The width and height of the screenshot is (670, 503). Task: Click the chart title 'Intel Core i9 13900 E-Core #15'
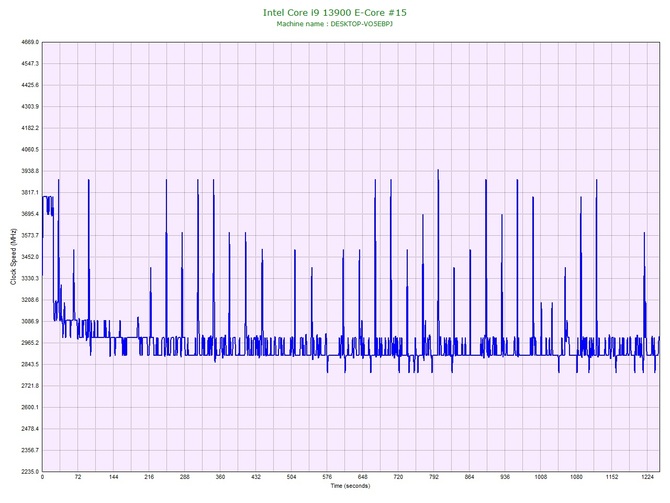pyautogui.click(x=335, y=12)
